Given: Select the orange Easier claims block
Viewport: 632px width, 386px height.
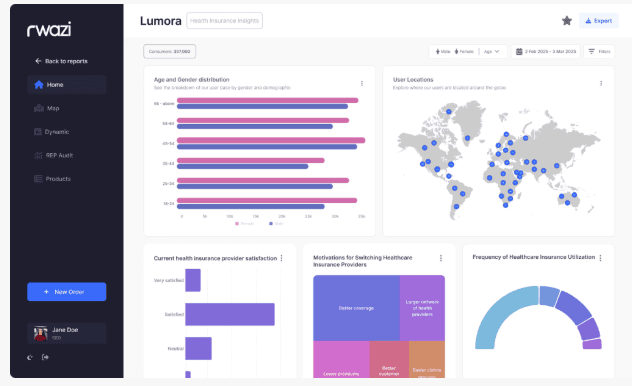Looking at the screenshot, I should coord(427,359).
